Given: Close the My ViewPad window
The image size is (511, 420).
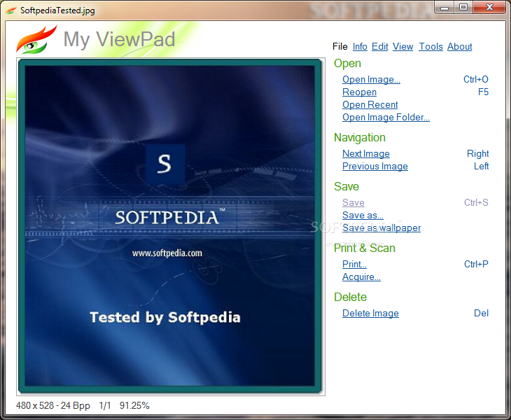Looking at the screenshot, I should [x=489, y=8].
